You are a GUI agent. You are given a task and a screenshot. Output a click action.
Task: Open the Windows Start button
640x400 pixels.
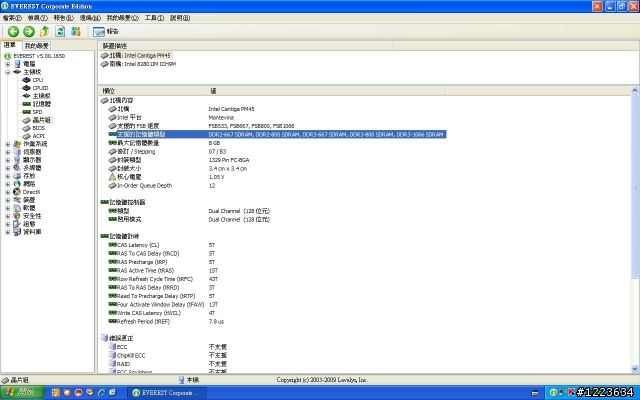tap(22, 393)
